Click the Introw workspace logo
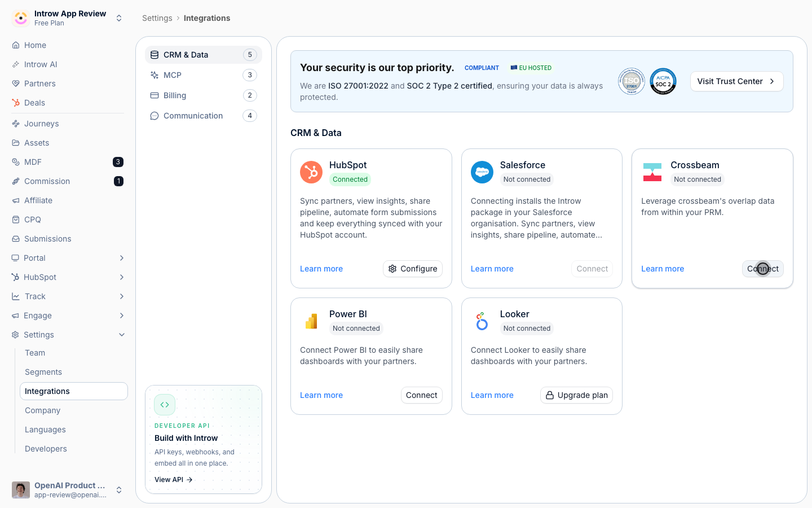This screenshot has width=812, height=508. point(21,18)
